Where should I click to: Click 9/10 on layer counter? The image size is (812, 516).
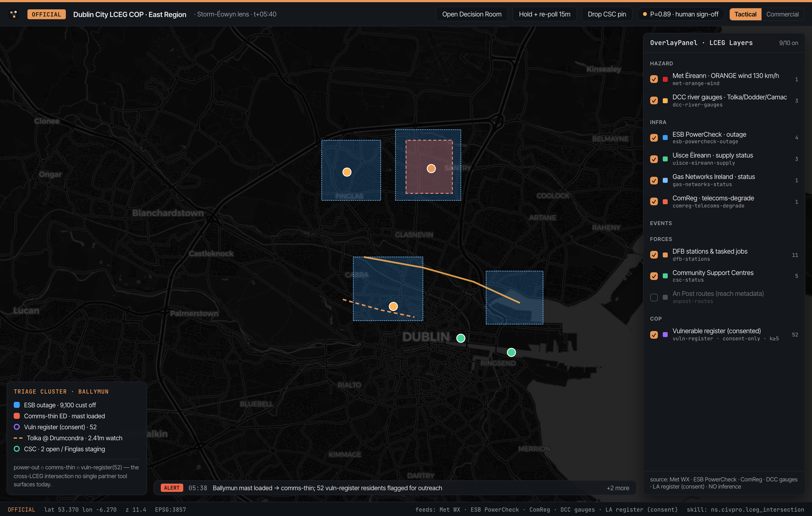(788, 43)
